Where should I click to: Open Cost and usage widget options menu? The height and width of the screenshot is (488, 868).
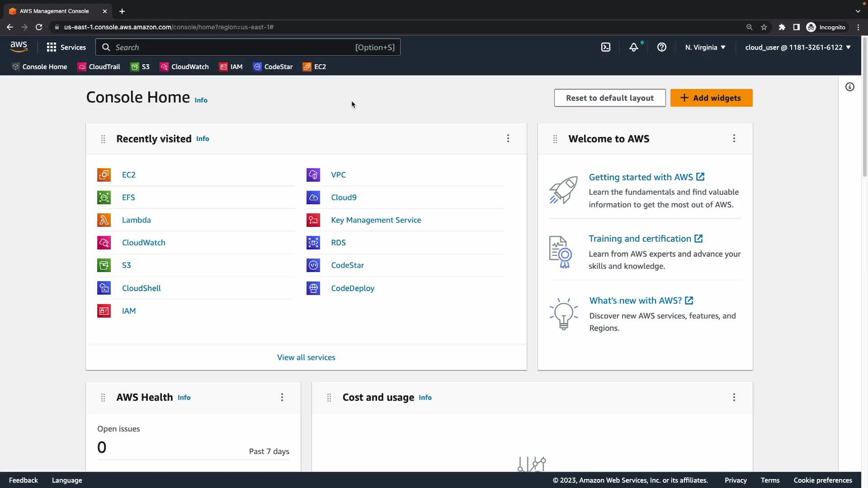tap(734, 397)
